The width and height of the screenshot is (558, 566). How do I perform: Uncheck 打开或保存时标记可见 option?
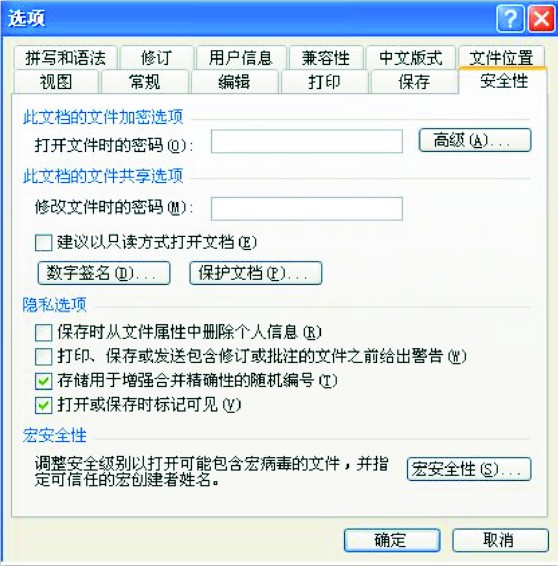click(44, 405)
